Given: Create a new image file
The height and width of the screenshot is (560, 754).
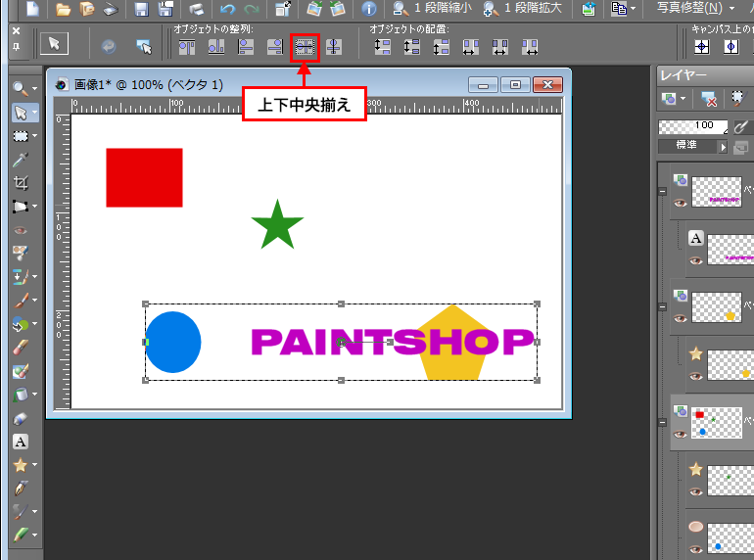Looking at the screenshot, I should pos(32,8).
